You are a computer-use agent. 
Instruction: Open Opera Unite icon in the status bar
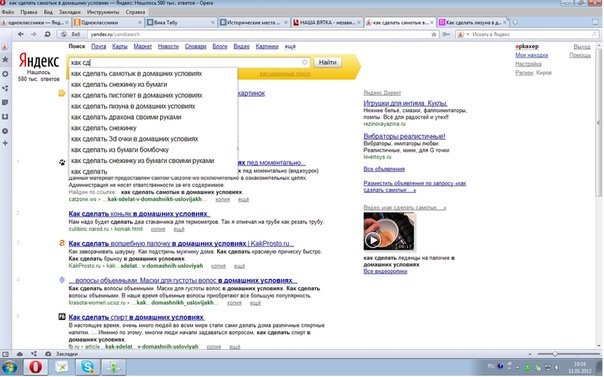[x=34, y=354]
